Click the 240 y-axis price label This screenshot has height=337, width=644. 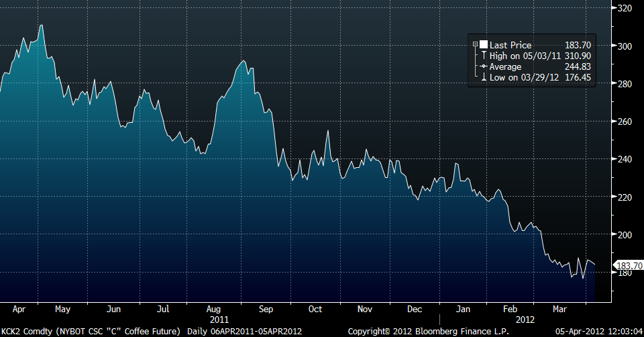625,159
